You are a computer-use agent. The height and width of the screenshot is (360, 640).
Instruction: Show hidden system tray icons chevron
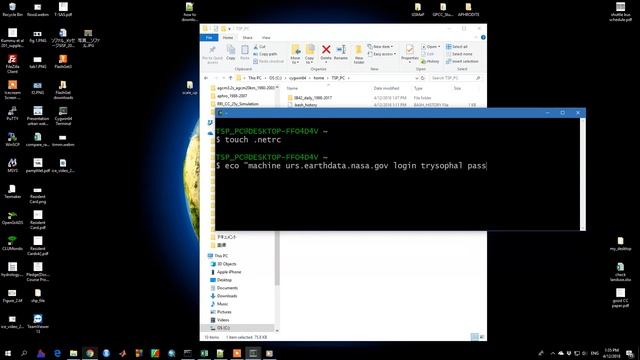553,353
